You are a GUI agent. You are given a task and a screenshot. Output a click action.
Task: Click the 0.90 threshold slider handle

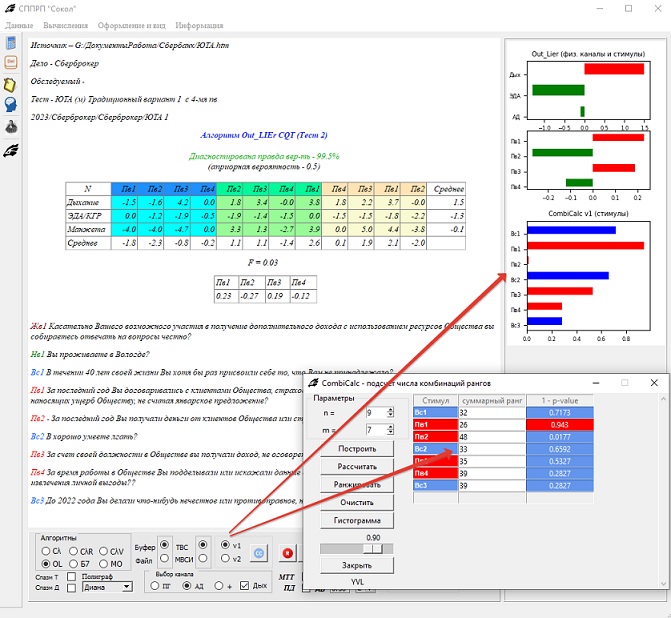point(373,548)
